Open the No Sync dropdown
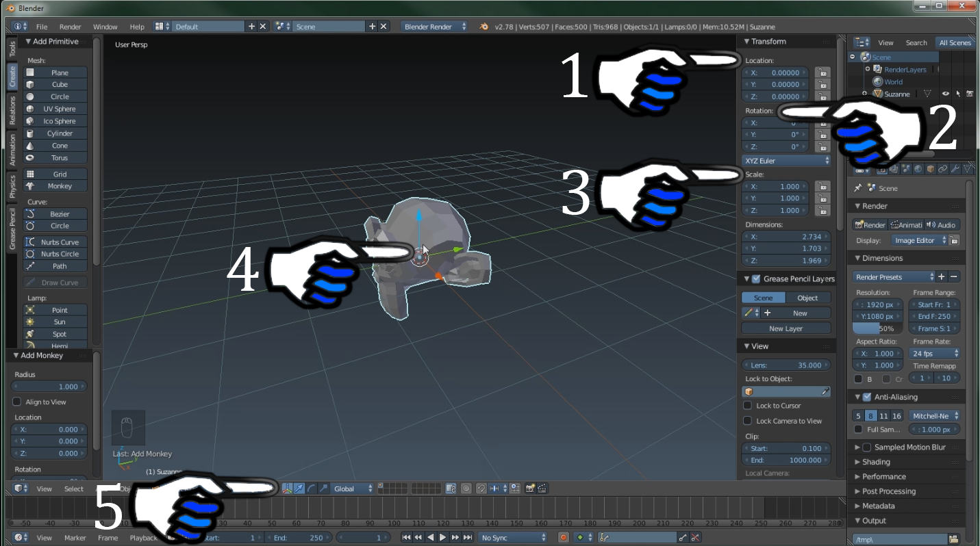The height and width of the screenshot is (546, 980). pos(513,538)
